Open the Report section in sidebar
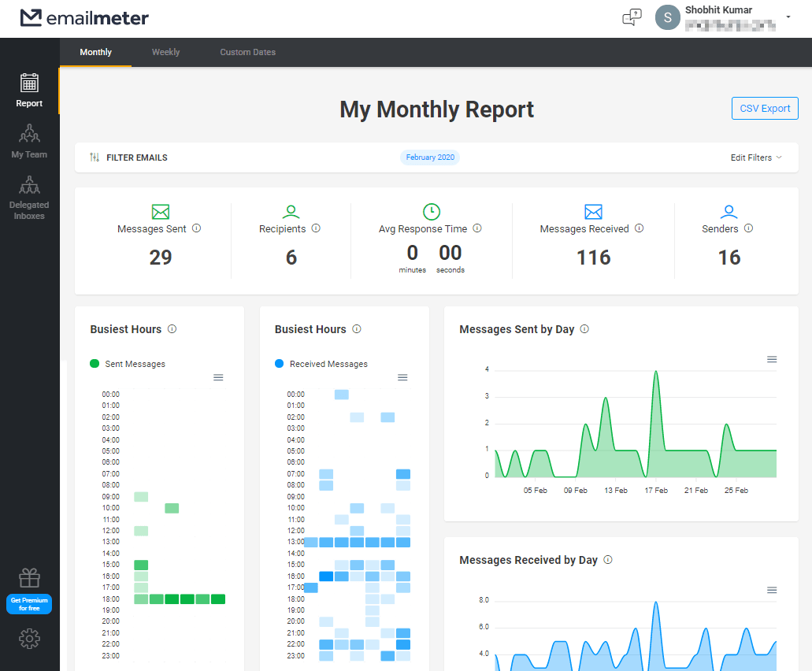The width and height of the screenshot is (812, 671). (x=29, y=90)
